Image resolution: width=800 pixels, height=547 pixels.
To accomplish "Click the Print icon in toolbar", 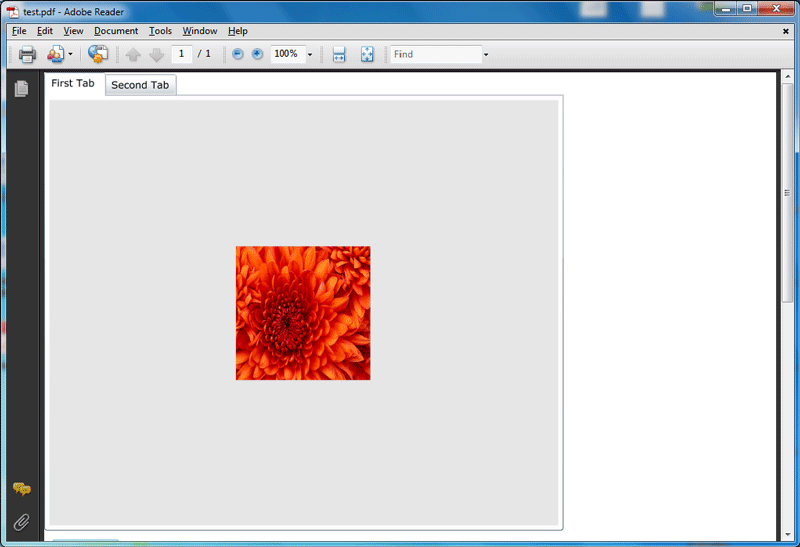I will pyautogui.click(x=27, y=54).
